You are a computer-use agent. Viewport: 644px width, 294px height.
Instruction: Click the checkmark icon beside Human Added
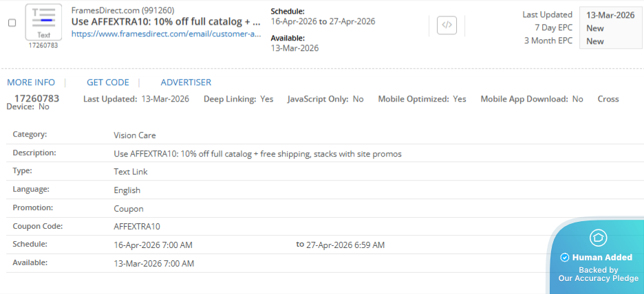click(x=564, y=258)
